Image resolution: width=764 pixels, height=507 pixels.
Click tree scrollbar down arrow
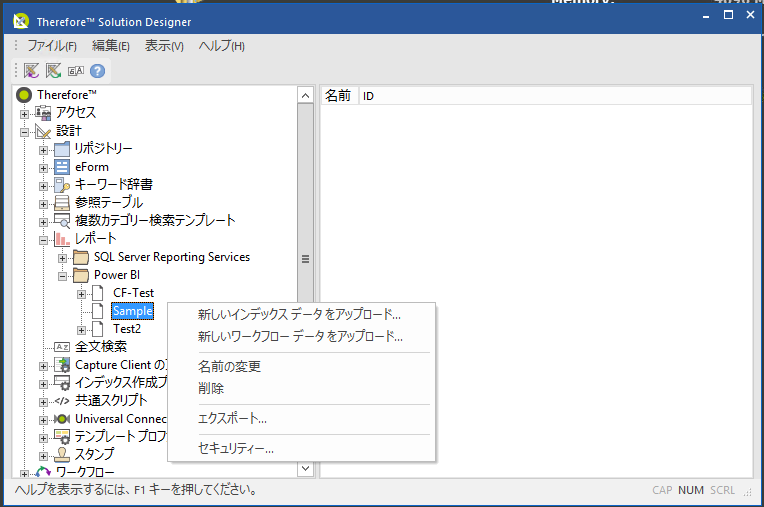pos(306,469)
